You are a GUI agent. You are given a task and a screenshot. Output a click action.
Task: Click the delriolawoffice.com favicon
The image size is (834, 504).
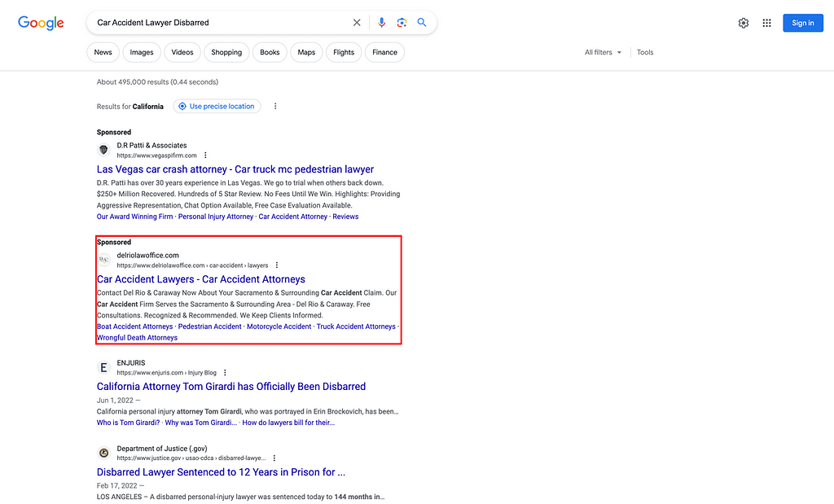pyautogui.click(x=103, y=260)
